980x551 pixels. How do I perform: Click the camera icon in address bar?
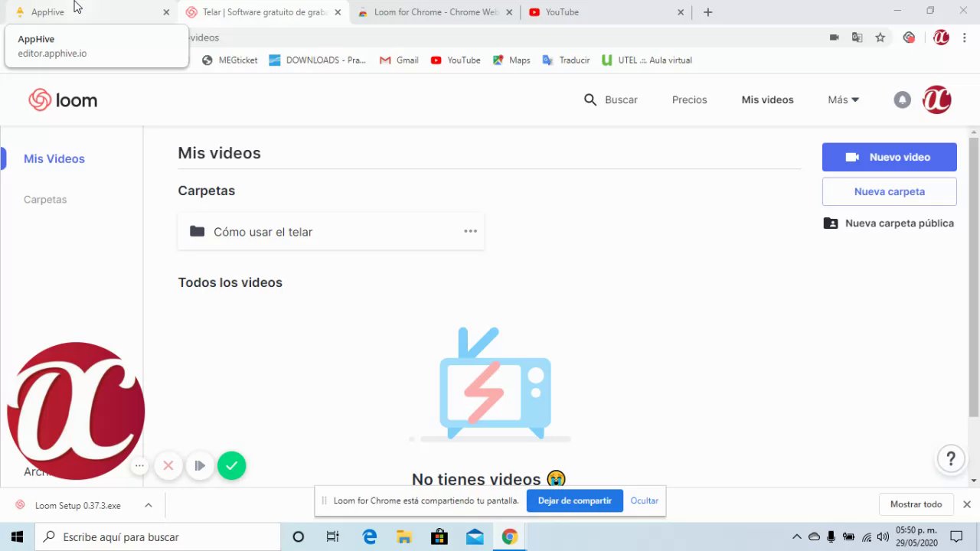[835, 37]
